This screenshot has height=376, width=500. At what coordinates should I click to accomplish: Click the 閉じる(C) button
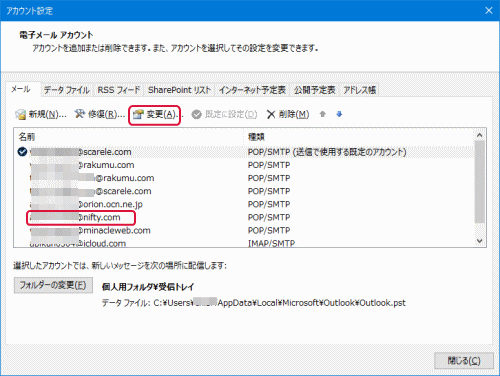pyautogui.click(x=464, y=361)
